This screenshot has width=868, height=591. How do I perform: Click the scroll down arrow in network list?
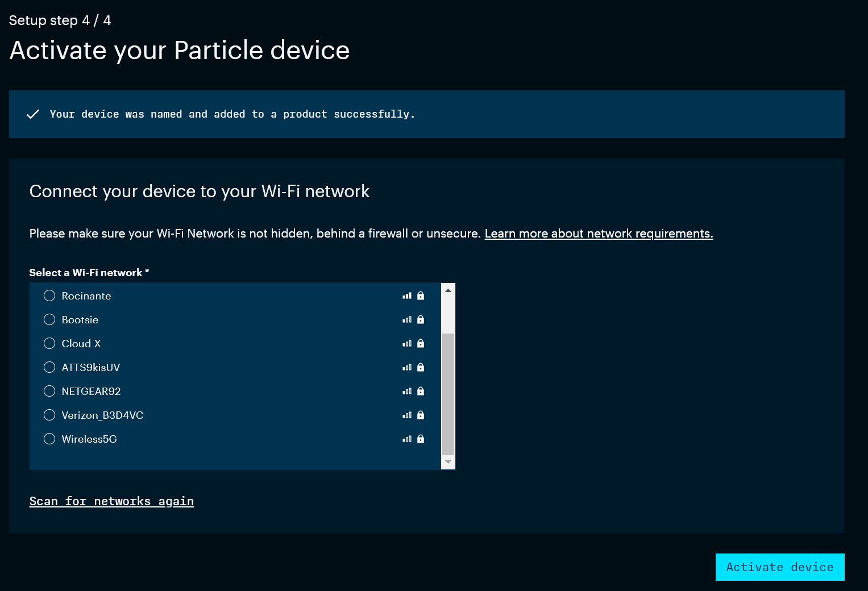pyautogui.click(x=448, y=462)
